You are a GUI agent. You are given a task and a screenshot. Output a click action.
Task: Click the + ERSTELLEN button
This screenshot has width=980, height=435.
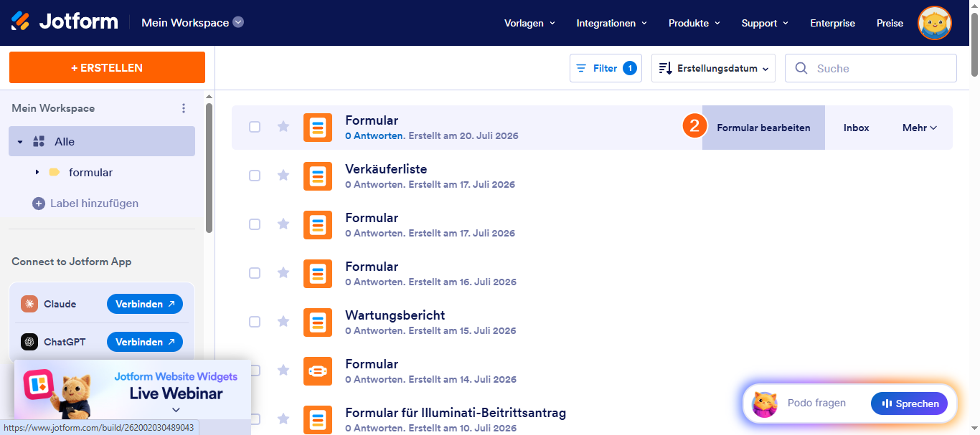point(107,67)
